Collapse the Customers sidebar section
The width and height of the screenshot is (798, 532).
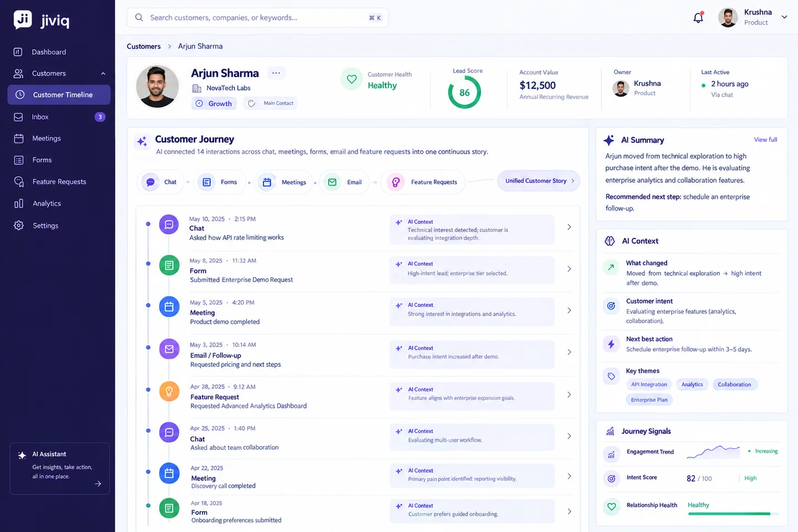[103, 74]
